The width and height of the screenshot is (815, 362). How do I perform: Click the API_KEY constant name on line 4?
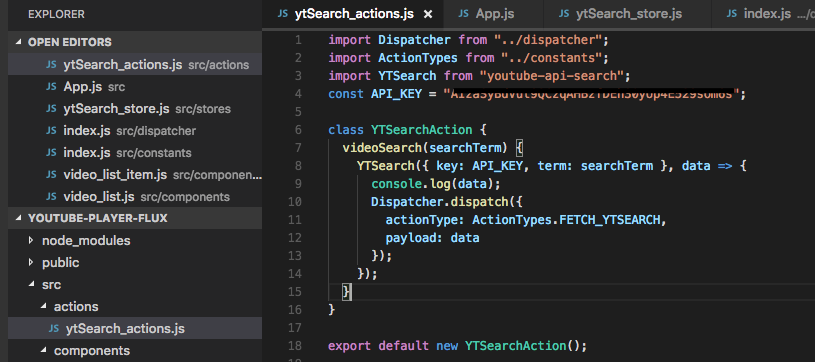point(396,94)
